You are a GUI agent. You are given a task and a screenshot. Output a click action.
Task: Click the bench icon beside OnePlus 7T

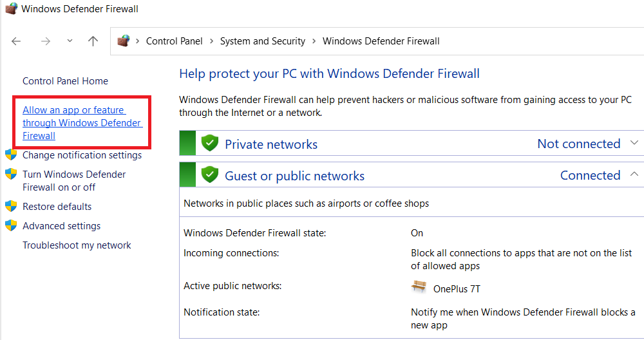pos(419,286)
